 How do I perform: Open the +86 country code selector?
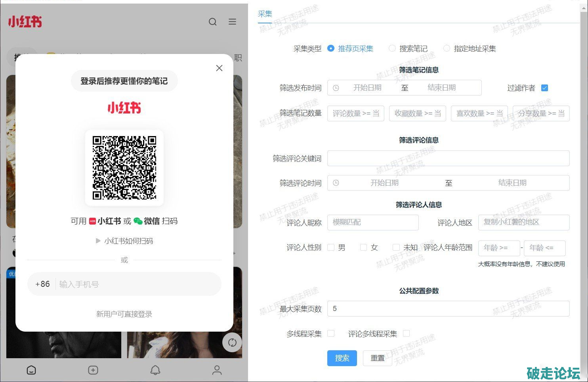click(42, 284)
